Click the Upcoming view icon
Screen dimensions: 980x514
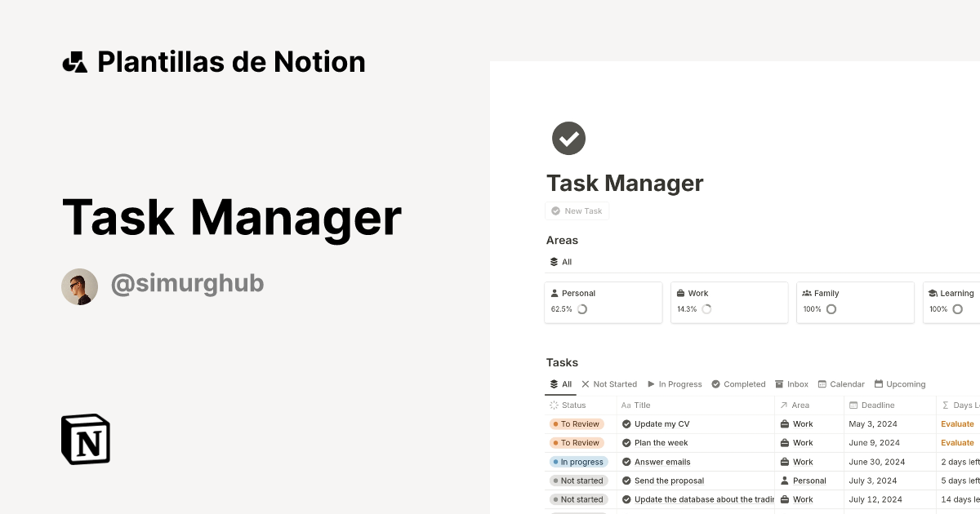(880, 383)
